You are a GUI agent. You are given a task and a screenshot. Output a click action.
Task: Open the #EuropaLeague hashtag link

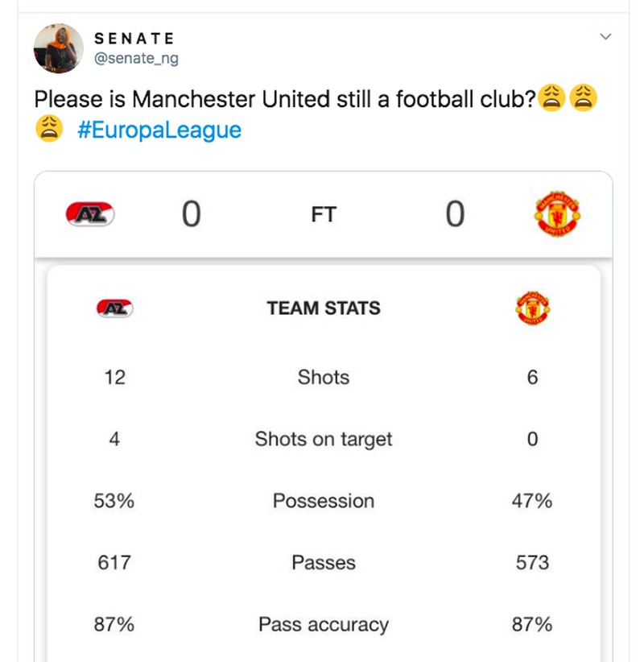click(x=159, y=129)
